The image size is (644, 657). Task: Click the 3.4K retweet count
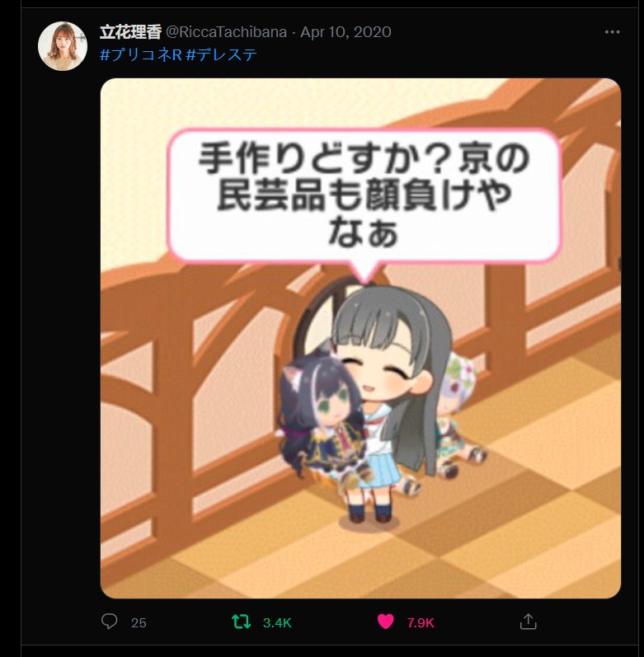coord(277,622)
